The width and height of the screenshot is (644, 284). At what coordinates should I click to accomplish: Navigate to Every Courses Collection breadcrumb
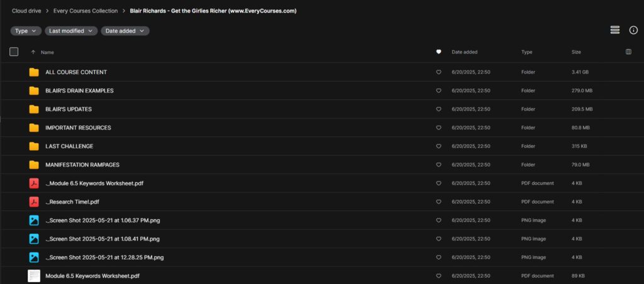click(86, 11)
